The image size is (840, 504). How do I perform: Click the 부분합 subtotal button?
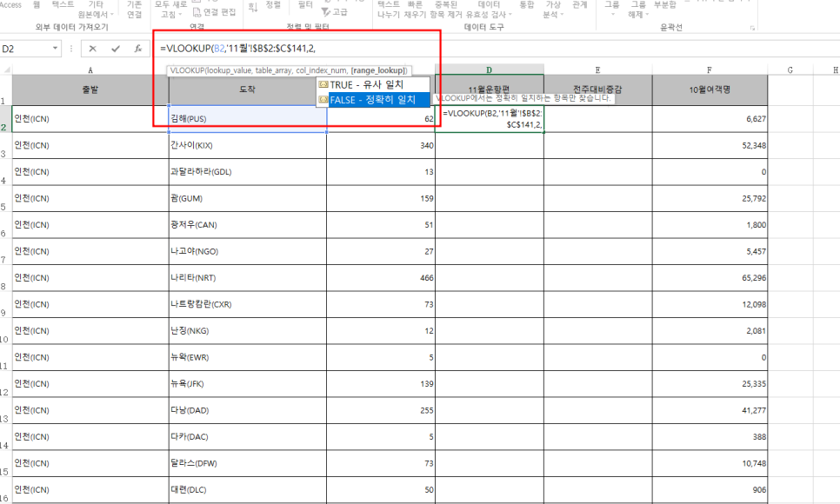[665, 4]
